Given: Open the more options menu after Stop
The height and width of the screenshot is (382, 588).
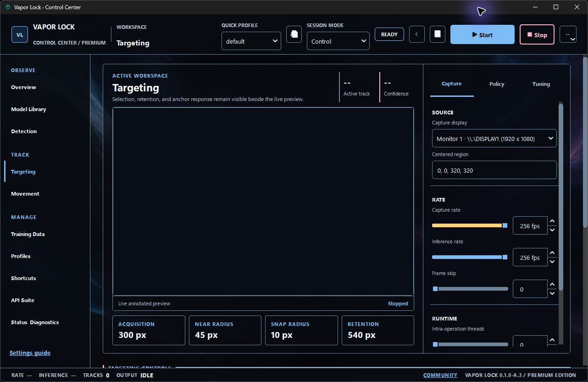Looking at the screenshot, I should pos(568,34).
